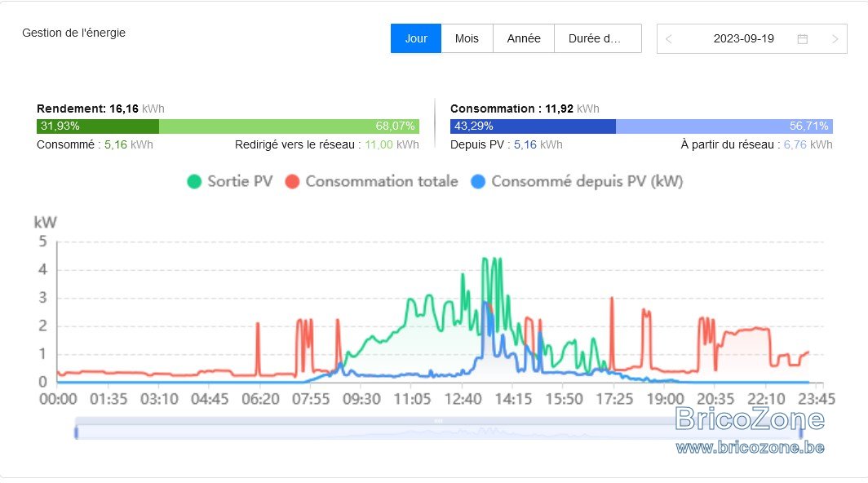The height and width of the screenshot is (483, 868).
Task: Click the right handle of zoom slider
Action: (800, 432)
